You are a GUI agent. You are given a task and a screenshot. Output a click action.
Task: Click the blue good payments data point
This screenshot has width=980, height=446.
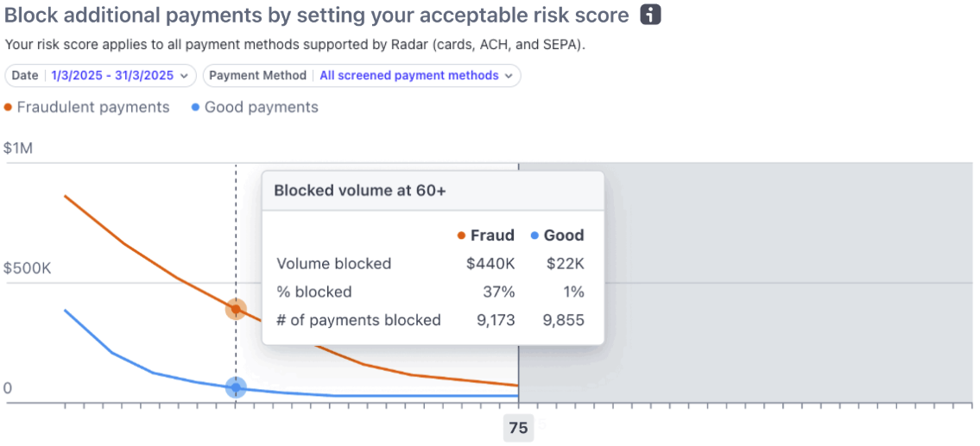236,388
